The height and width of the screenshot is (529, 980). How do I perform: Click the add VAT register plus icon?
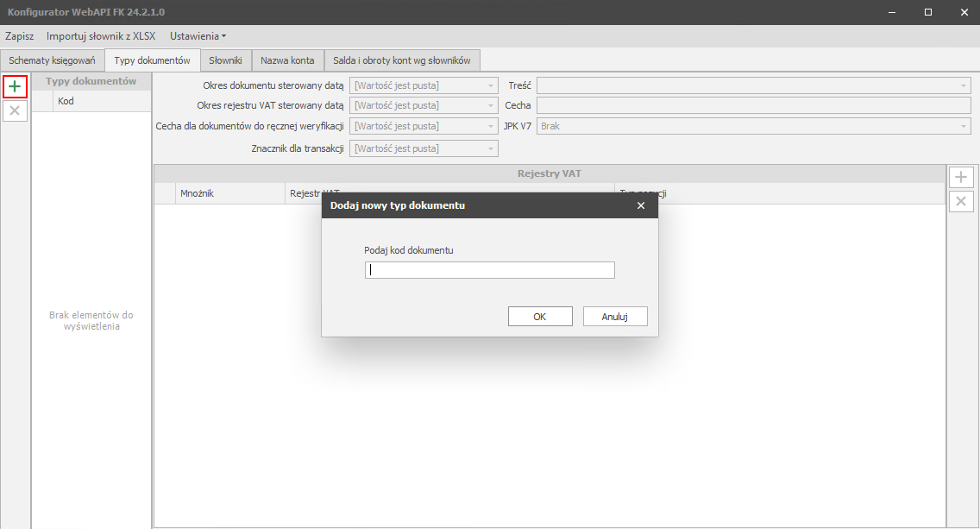click(961, 178)
